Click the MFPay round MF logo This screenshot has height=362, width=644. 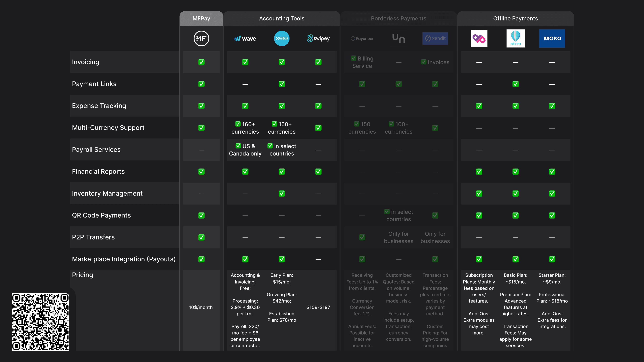[201, 39]
